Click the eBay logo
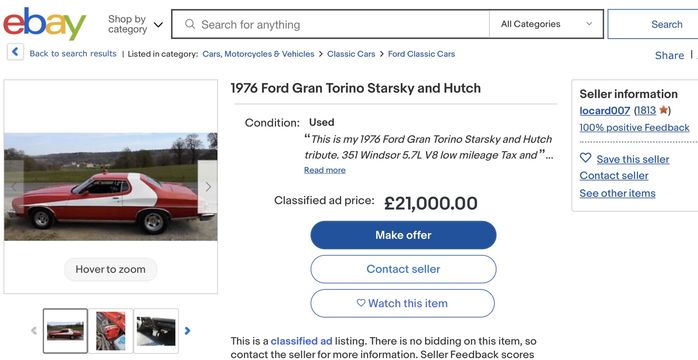The width and height of the screenshot is (698, 360). (45, 24)
